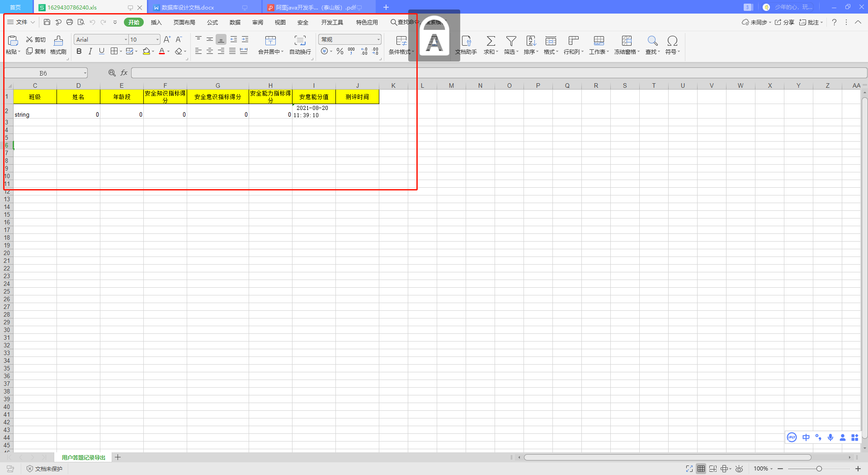This screenshot has height=475, width=868.
Task: Switch to the Page Layout (页面布局) tab
Action: (184, 22)
